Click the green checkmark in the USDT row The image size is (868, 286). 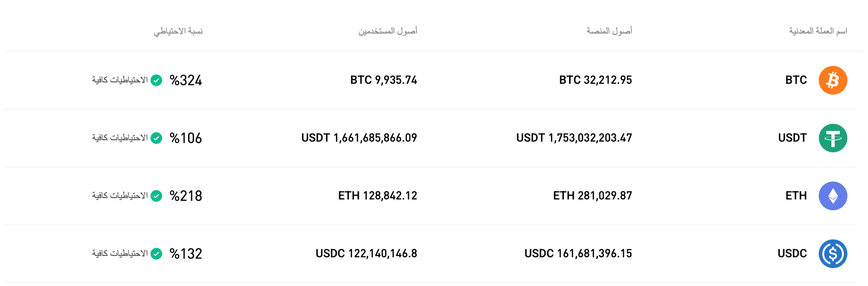coord(156,139)
